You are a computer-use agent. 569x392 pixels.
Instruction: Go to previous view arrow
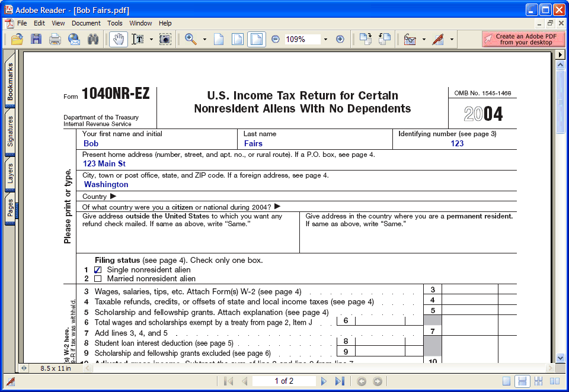tap(362, 381)
